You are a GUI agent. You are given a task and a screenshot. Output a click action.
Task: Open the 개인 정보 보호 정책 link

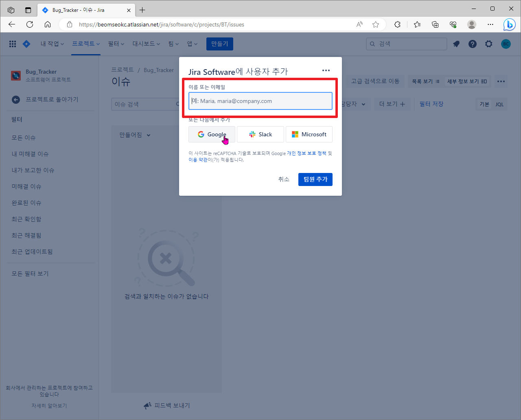tap(306, 153)
